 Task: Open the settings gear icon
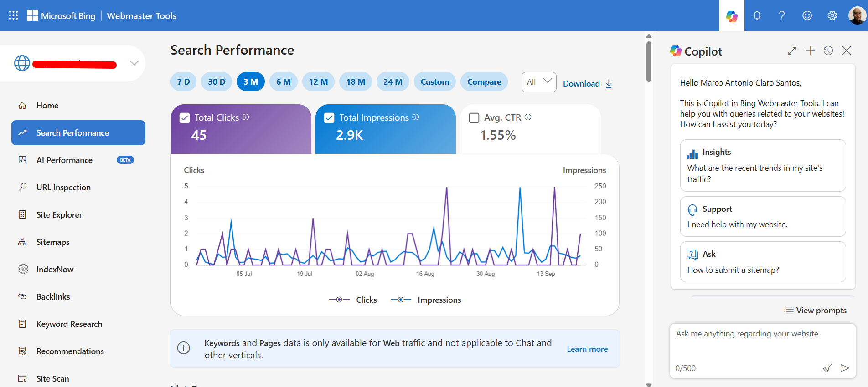(x=832, y=15)
